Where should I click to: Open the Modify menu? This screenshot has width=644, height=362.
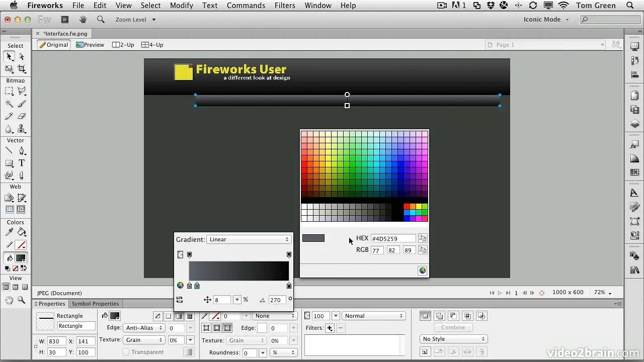click(182, 6)
